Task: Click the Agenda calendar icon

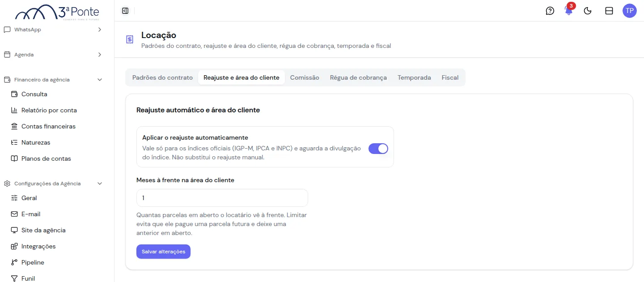Action: tap(7, 55)
